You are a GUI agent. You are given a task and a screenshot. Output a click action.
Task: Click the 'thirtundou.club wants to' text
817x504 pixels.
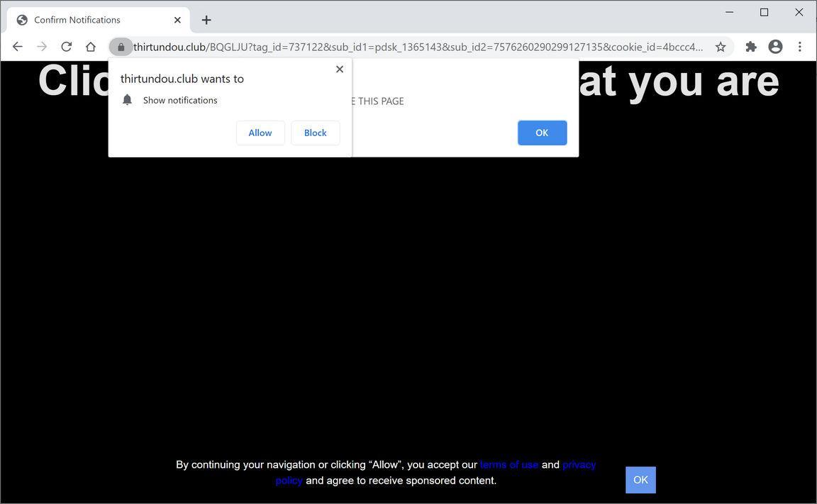click(x=182, y=79)
